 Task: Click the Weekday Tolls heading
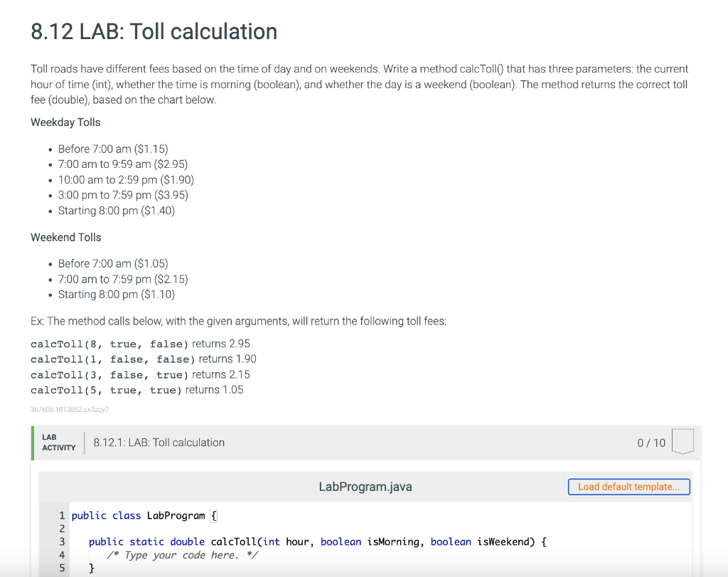[65, 122]
